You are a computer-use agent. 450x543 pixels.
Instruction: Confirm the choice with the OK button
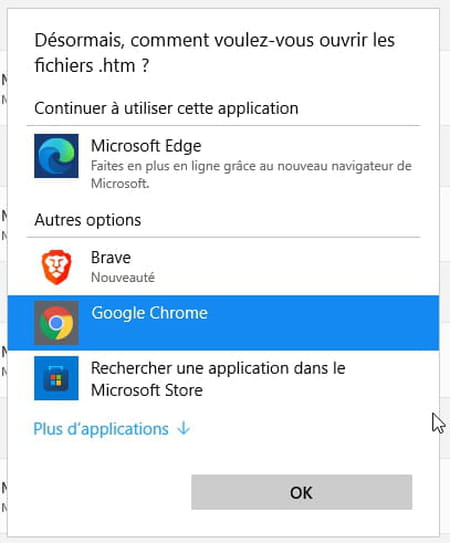pyautogui.click(x=301, y=492)
